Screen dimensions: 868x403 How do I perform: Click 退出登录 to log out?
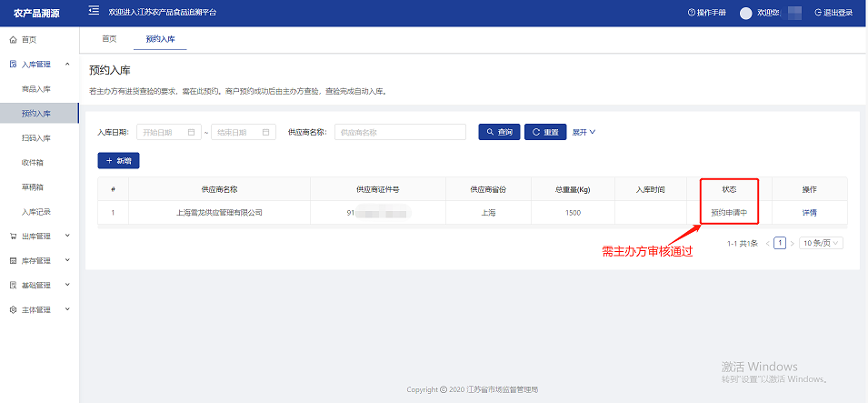[833, 13]
